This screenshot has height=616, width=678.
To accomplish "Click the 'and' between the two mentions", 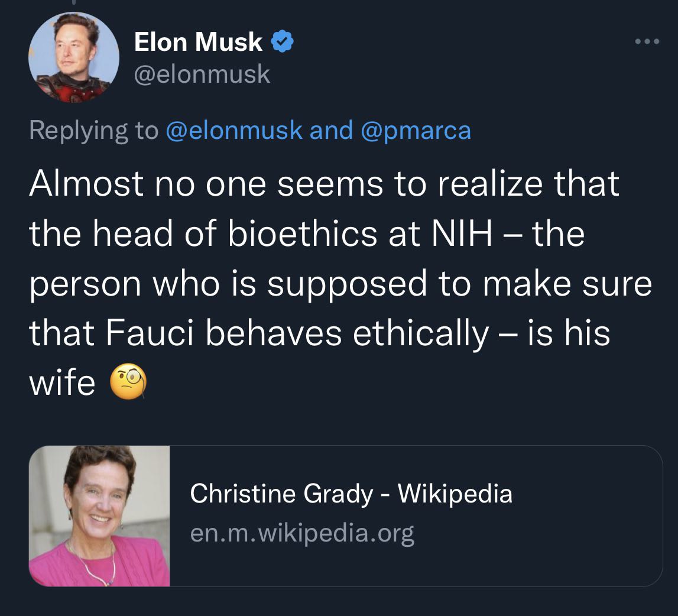I will (331, 130).
